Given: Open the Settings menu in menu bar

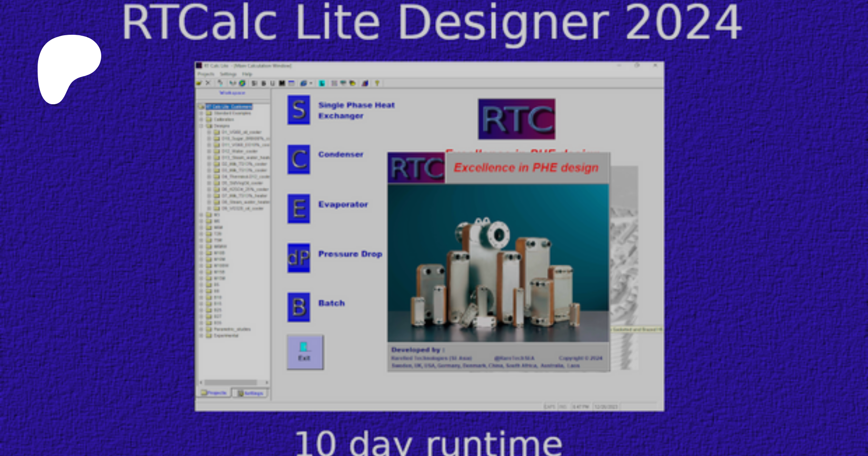Looking at the screenshot, I should click(x=228, y=74).
